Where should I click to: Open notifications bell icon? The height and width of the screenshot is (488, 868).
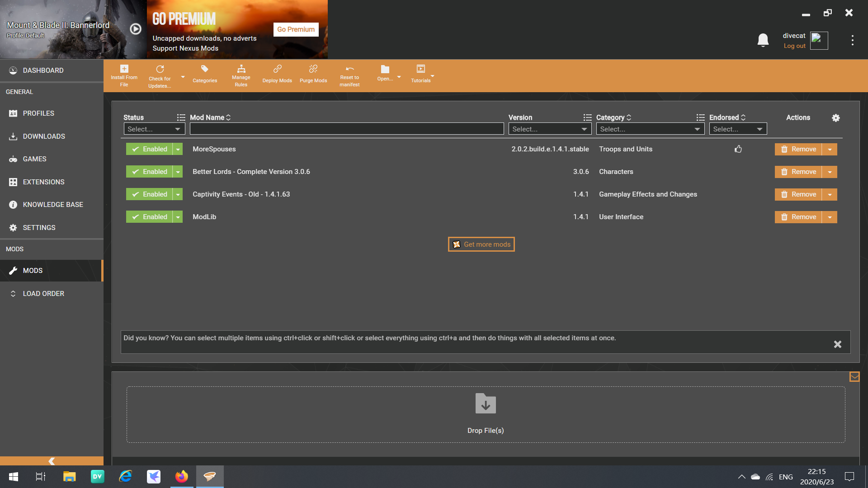[763, 40]
